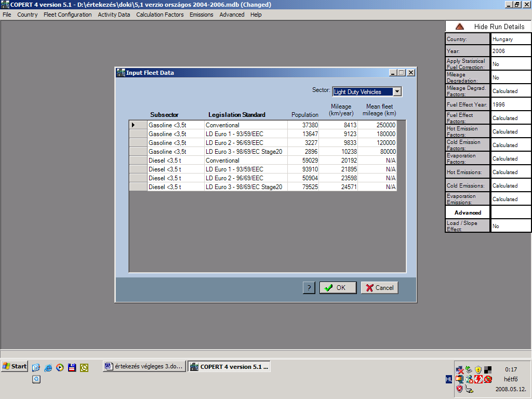Image resolution: width=532 pixels, height=399 pixels.
Task: Click the Safely Remove Hardware tray icon
Action: [469, 370]
